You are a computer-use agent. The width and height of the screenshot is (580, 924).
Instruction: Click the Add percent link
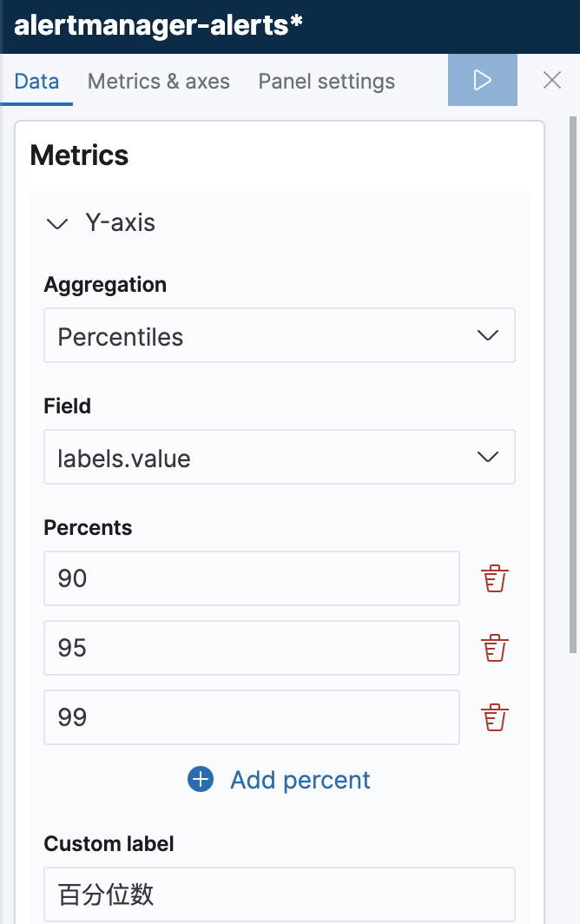pos(300,780)
